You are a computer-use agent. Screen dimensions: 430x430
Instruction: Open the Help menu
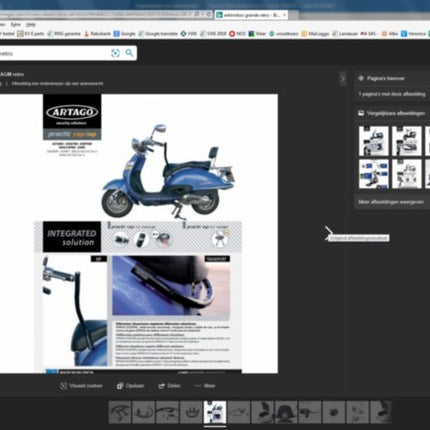(31, 25)
